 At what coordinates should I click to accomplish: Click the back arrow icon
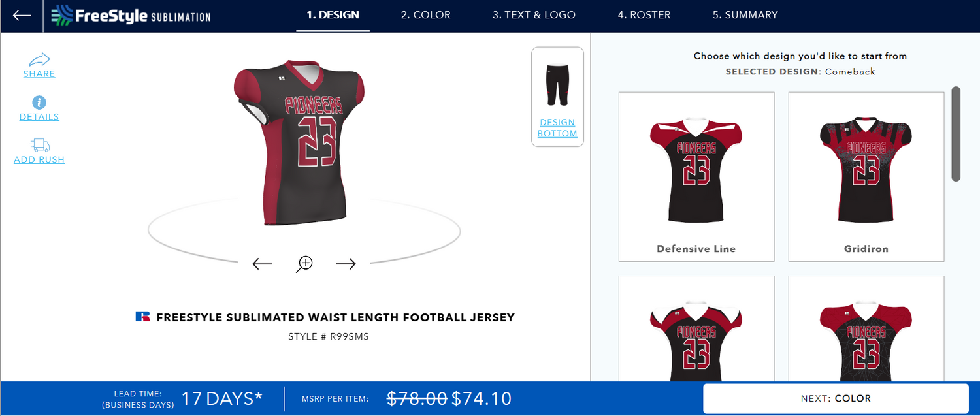[x=22, y=16]
